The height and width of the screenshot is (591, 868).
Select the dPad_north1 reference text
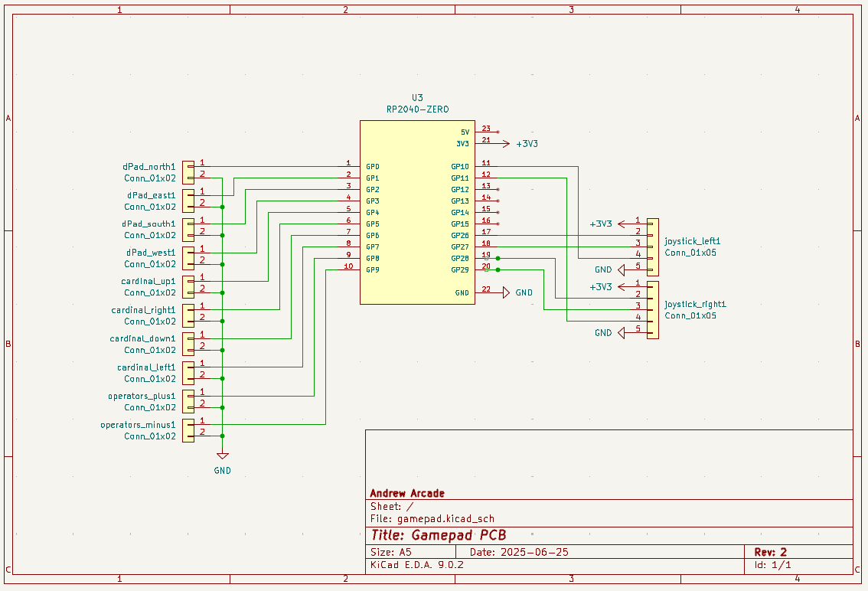point(149,167)
